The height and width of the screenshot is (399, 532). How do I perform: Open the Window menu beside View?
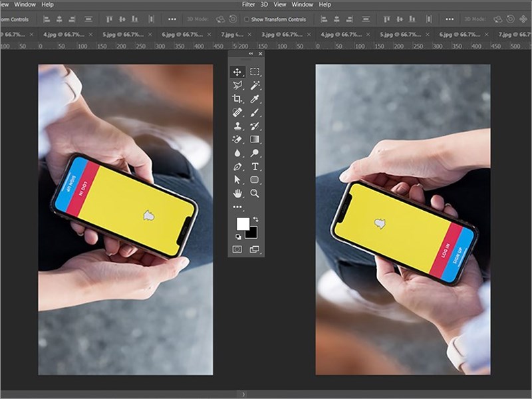tap(302, 5)
